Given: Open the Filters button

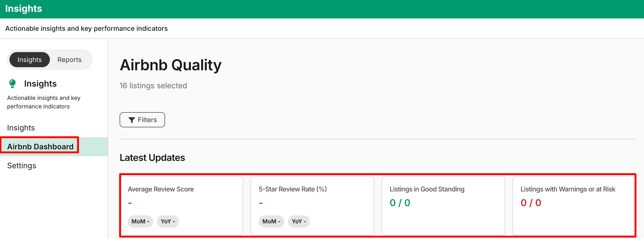Looking at the screenshot, I should (x=142, y=120).
